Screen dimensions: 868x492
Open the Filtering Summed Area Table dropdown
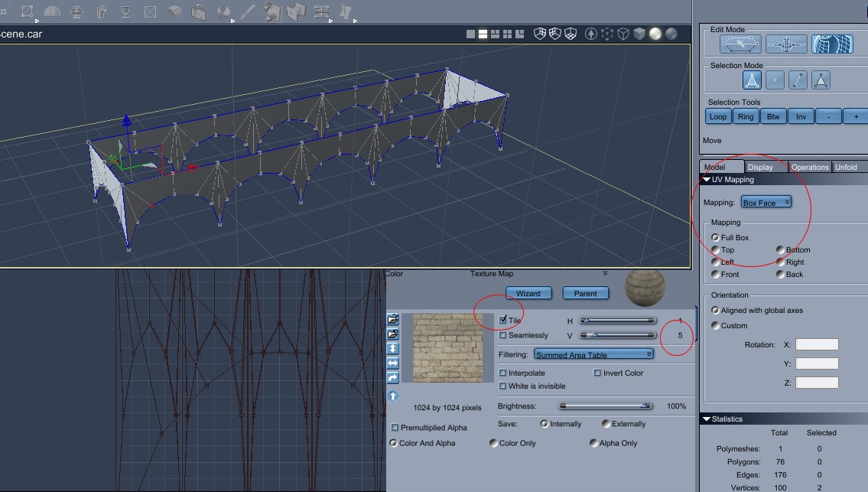(594, 354)
